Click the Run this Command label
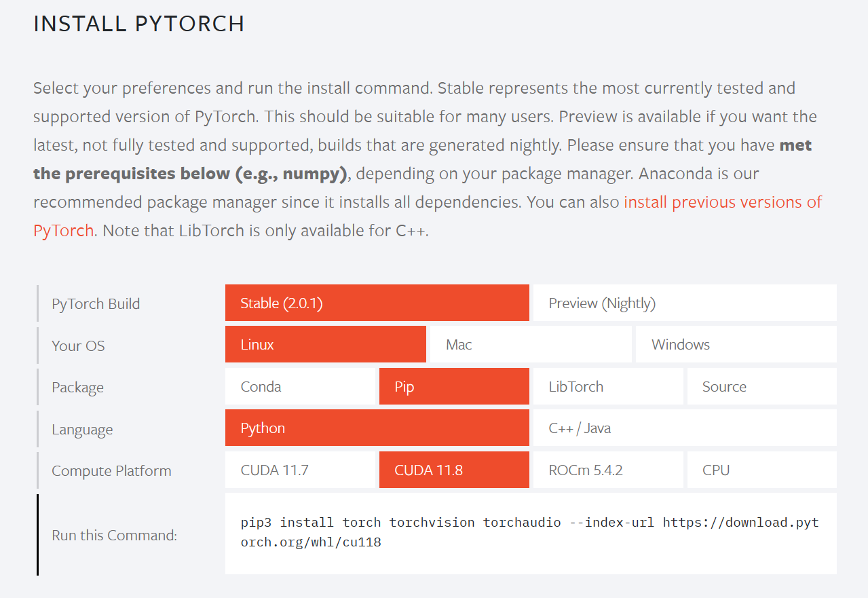 [x=114, y=535]
